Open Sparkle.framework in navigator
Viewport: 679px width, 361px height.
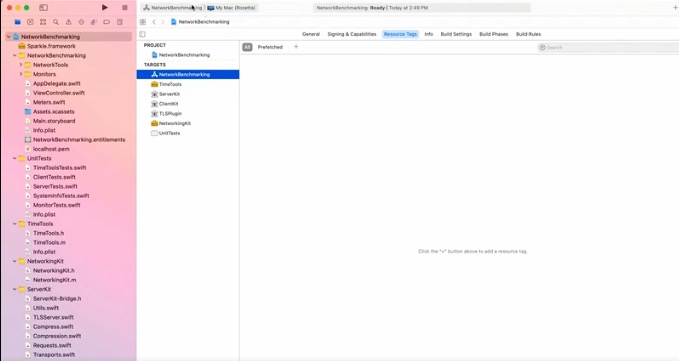[x=47, y=46]
